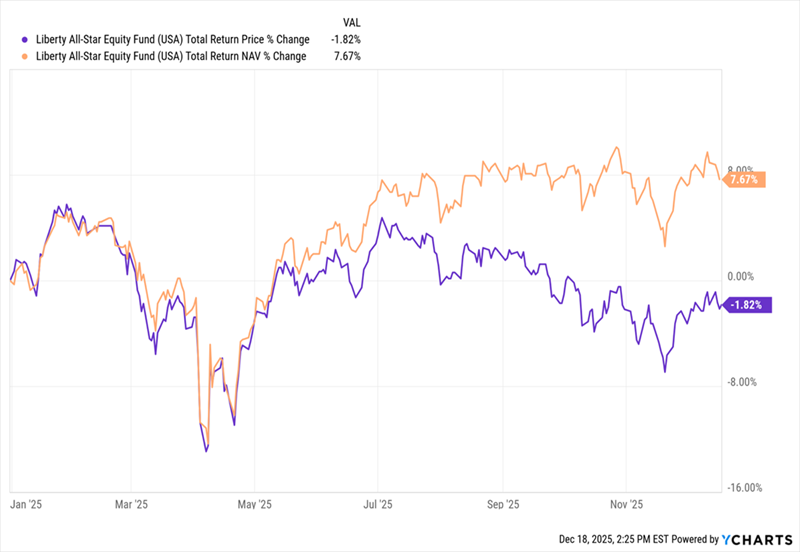Click the Mar '25 x-axis label
This screenshot has height=552, width=800.
pyautogui.click(x=132, y=505)
